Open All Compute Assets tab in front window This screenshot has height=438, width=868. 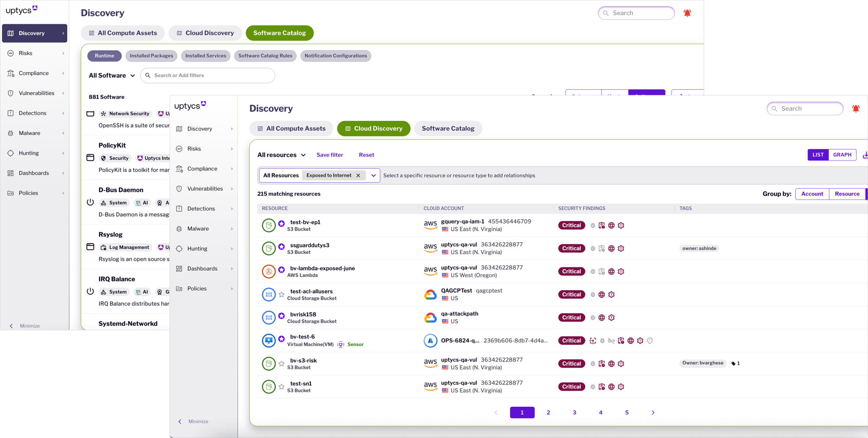291,128
